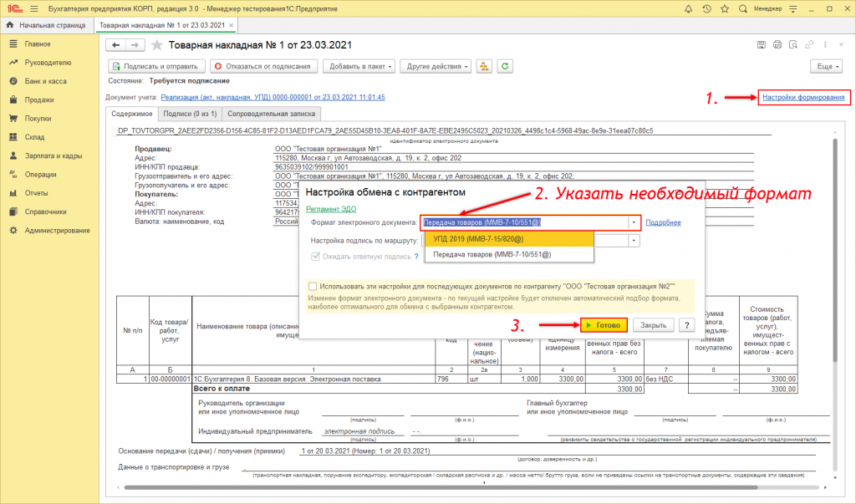
Task: Switch to Содержимое tab
Action: tap(132, 115)
